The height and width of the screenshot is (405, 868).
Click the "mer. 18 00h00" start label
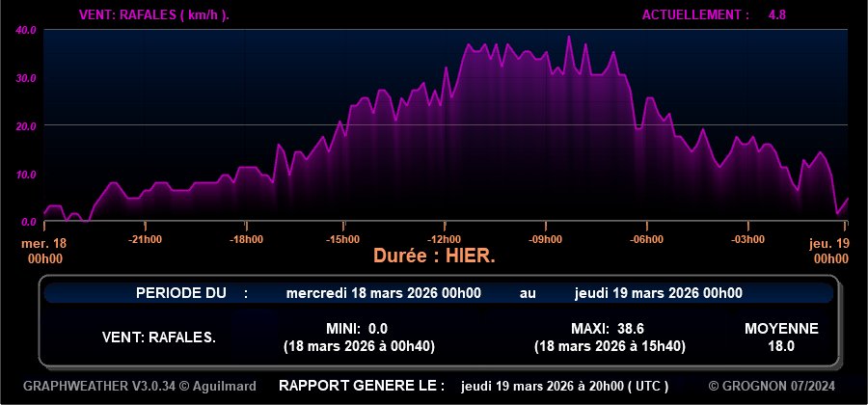pos(44,251)
